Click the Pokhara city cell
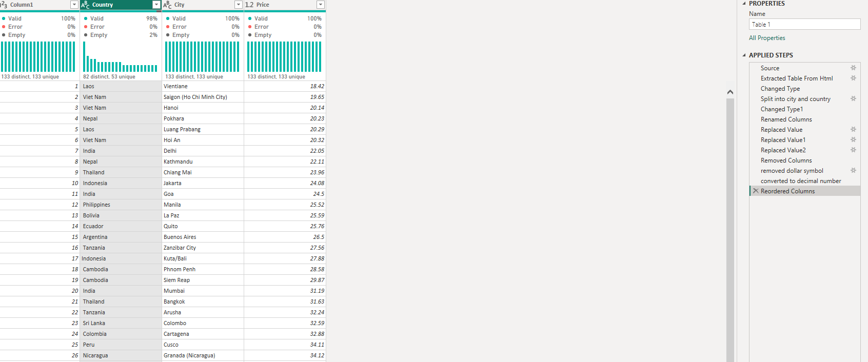The image size is (868, 362). [203, 118]
